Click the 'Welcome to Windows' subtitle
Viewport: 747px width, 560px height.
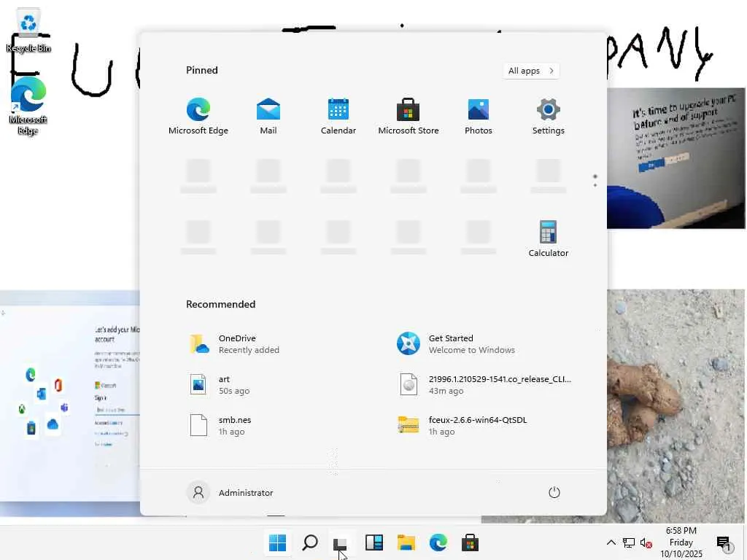pos(472,350)
